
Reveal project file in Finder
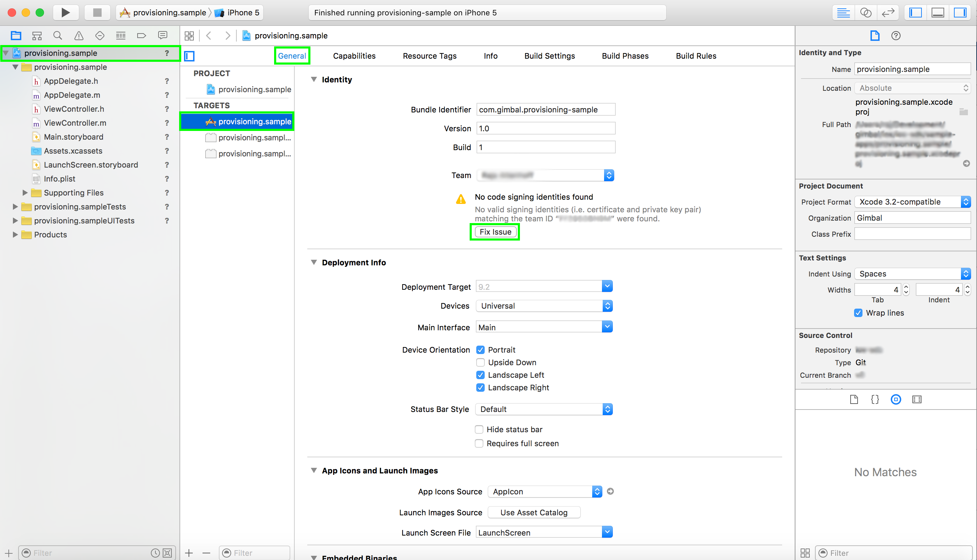(966, 163)
